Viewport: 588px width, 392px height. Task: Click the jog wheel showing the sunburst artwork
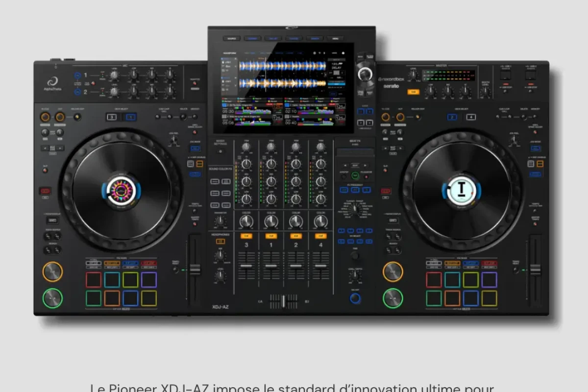[x=121, y=191]
